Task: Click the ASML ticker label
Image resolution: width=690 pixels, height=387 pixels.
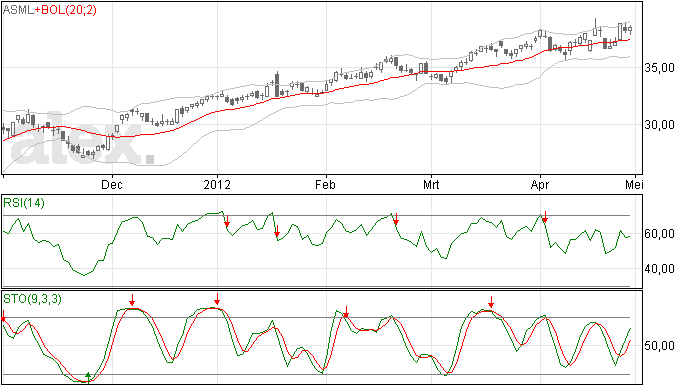Action: tap(18, 10)
